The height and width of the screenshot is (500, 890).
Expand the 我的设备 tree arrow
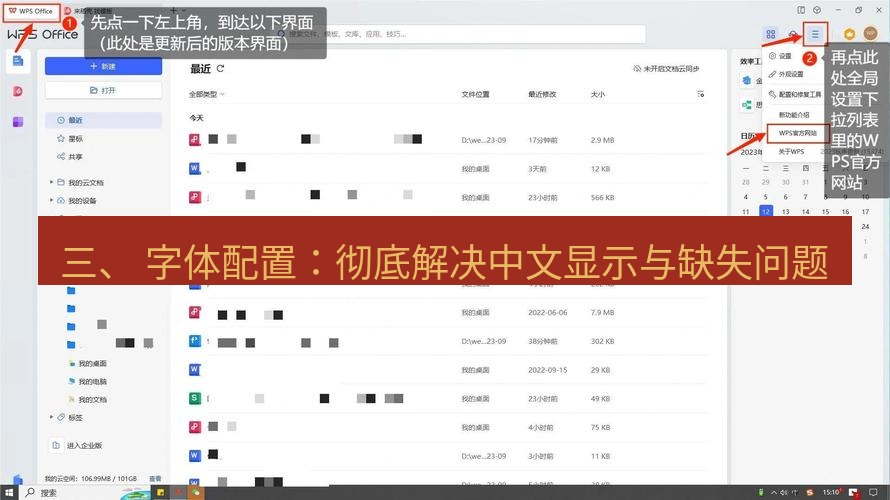tap(51, 200)
